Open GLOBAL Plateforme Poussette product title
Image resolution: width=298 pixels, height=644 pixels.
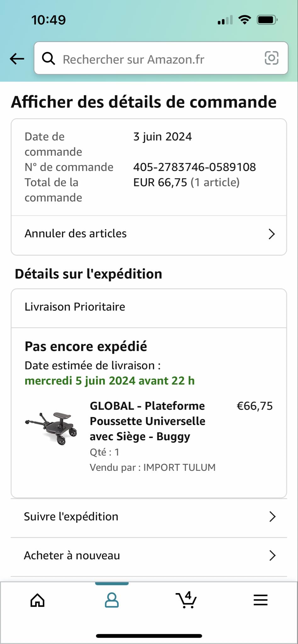[x=148, y=421]
